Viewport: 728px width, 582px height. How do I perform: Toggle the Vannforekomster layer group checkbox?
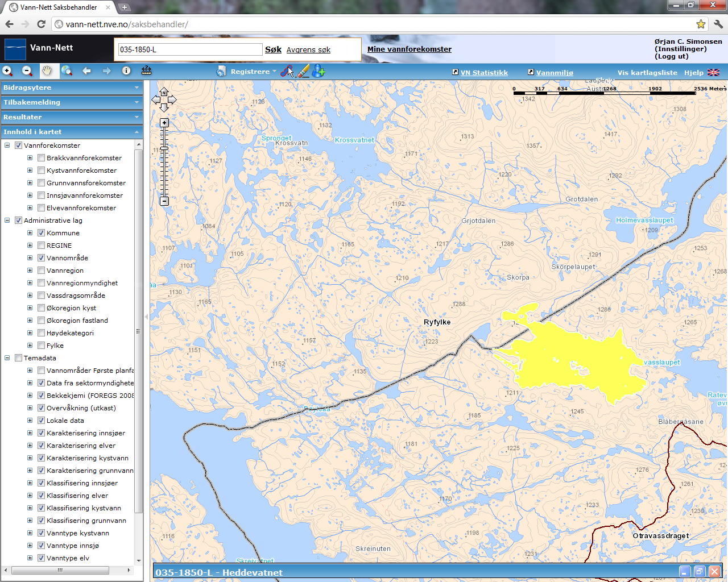pyautogui.click(x=18, y=145)
